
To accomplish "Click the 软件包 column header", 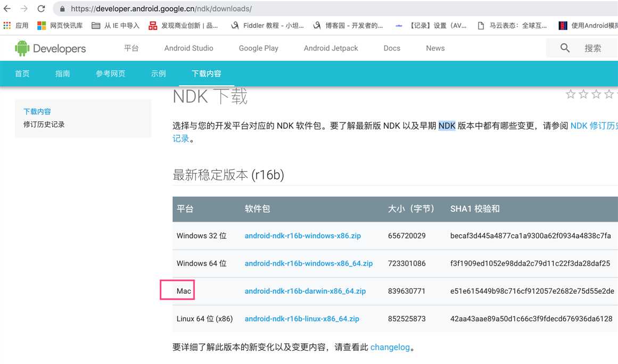I will pyautogui.click(x=258, y=209).
